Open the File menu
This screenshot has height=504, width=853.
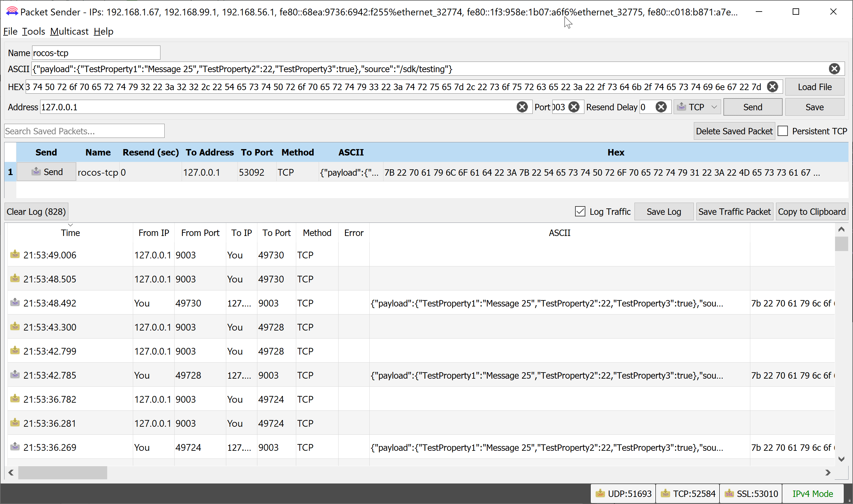point(10,31)
